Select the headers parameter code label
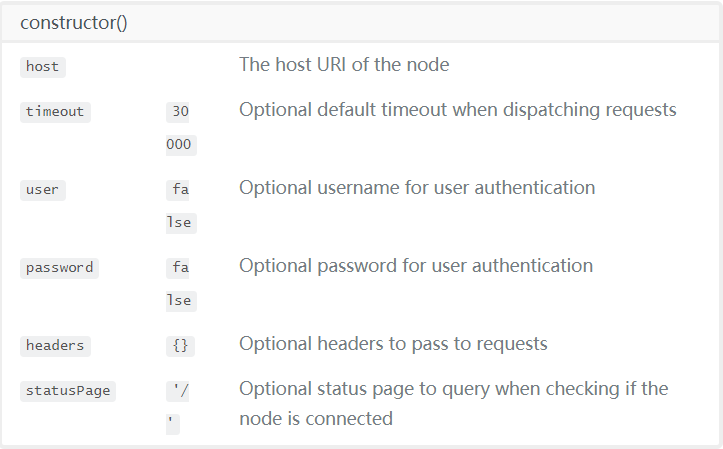 [55, 346]
